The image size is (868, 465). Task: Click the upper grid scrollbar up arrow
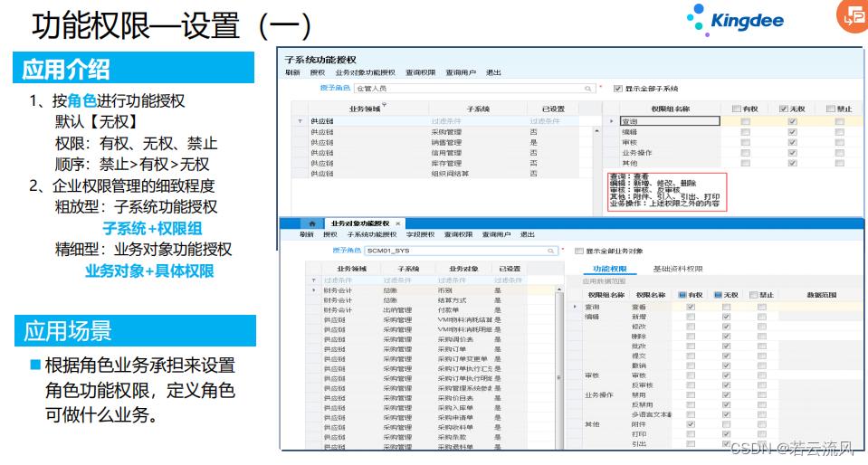pos(596,131)
